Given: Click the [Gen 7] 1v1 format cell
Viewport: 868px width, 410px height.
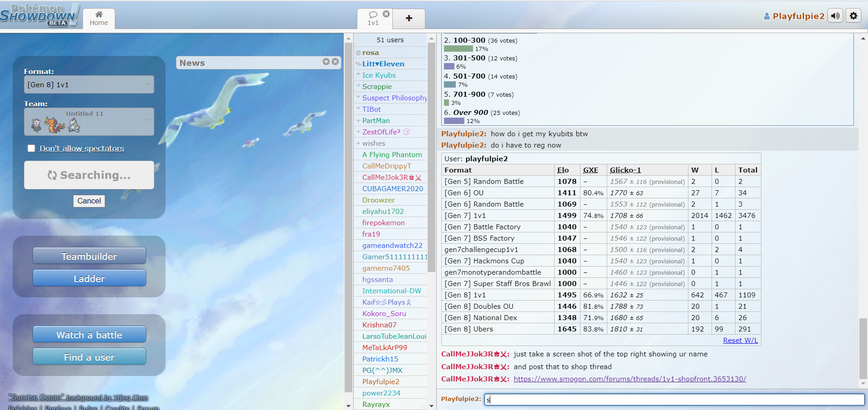Looking at the screenshot, I should 498,216.
